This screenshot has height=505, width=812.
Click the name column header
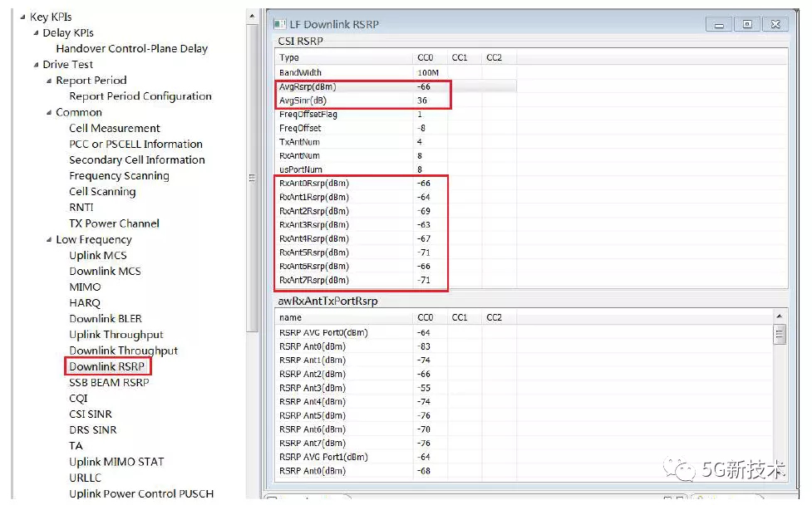[344, 317]
